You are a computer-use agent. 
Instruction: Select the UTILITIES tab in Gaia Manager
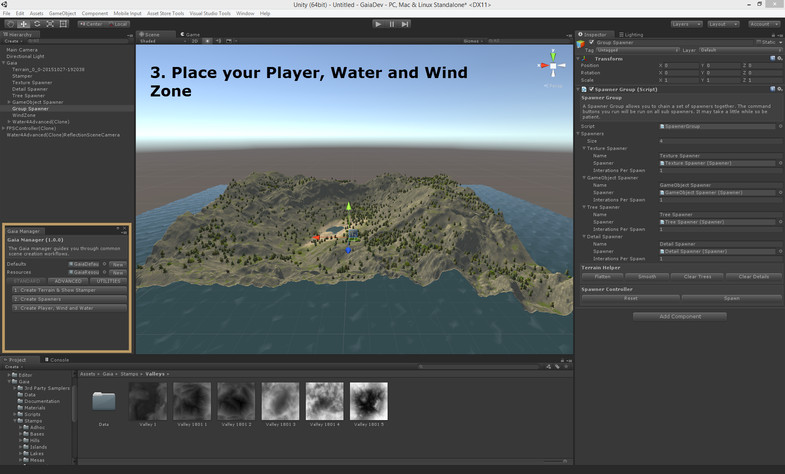(x=108, y=281)
